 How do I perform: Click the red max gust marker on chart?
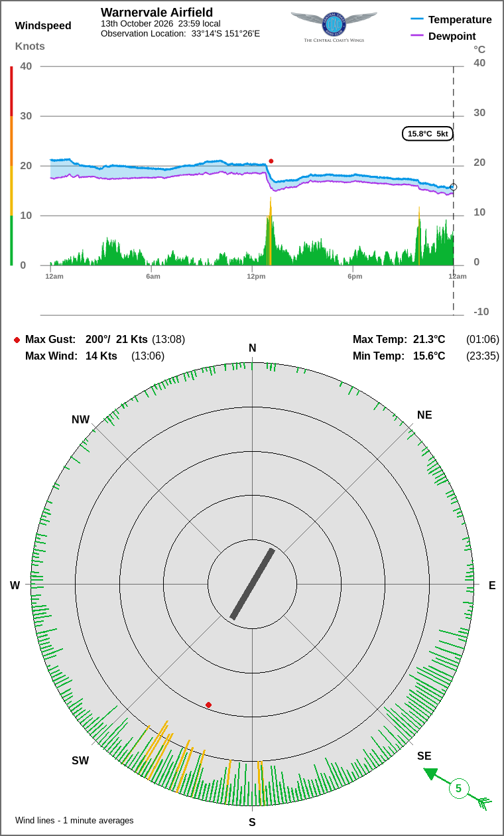click(271, 161)
